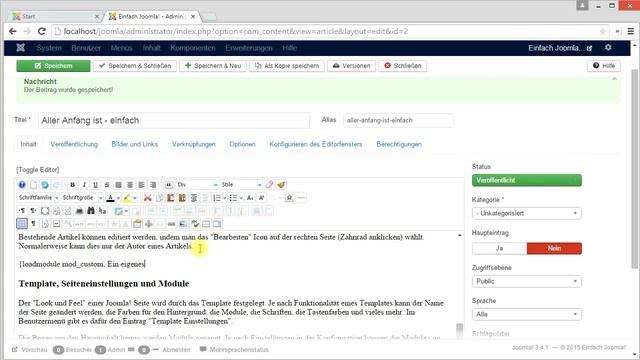Expand the insert table dropdown arrow

tap(127, 211)
